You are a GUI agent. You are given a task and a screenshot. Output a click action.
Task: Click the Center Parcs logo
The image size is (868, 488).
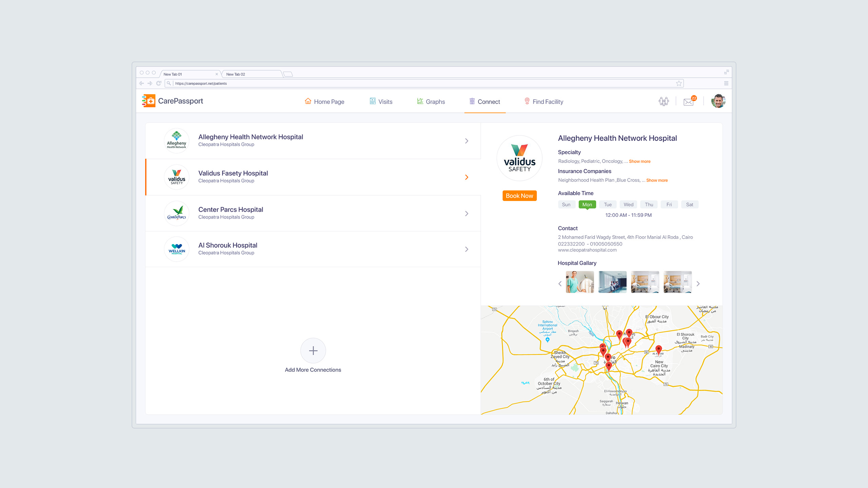[176, 213]
